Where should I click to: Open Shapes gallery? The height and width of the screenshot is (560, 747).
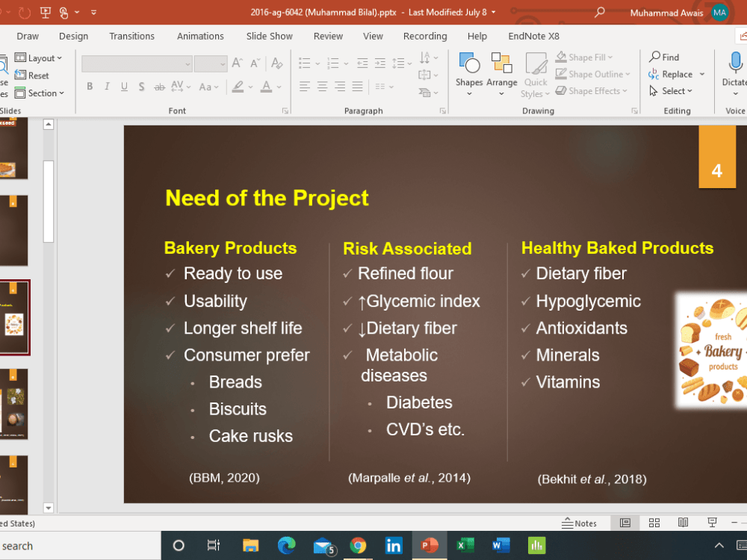coord(469,74)
